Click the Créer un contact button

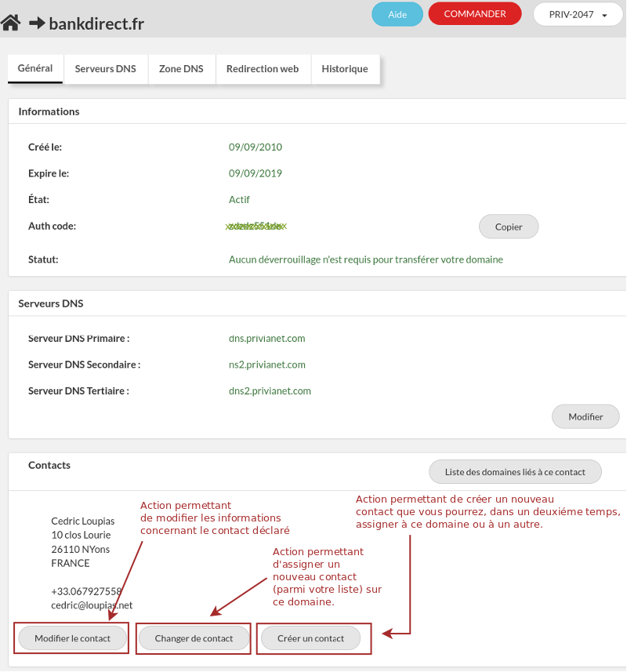pyautogui.click(x=310, y=638)
